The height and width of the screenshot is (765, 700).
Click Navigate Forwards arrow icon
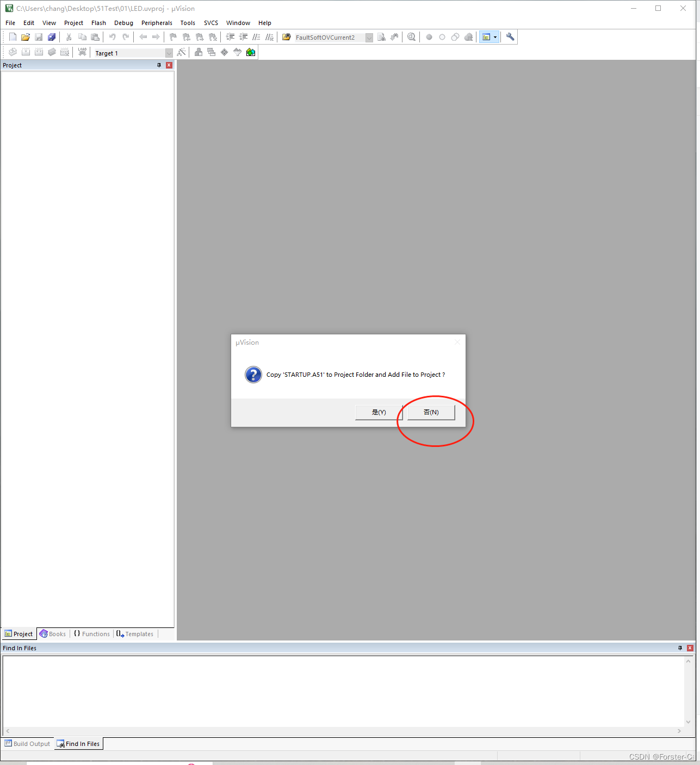pyautogui.click(x=156, y=37)
